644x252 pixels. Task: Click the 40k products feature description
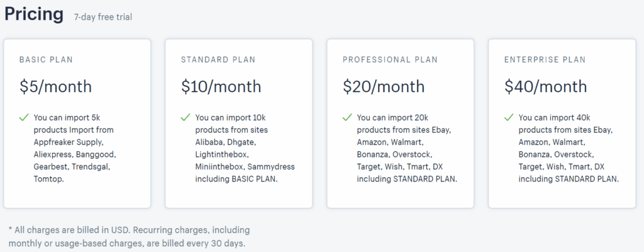point(569,149)
